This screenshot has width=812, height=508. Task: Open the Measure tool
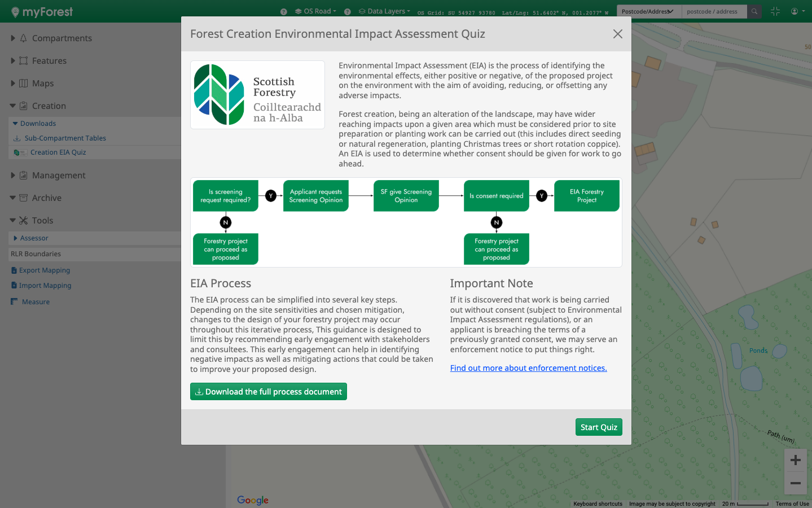(x=36, y=302)
